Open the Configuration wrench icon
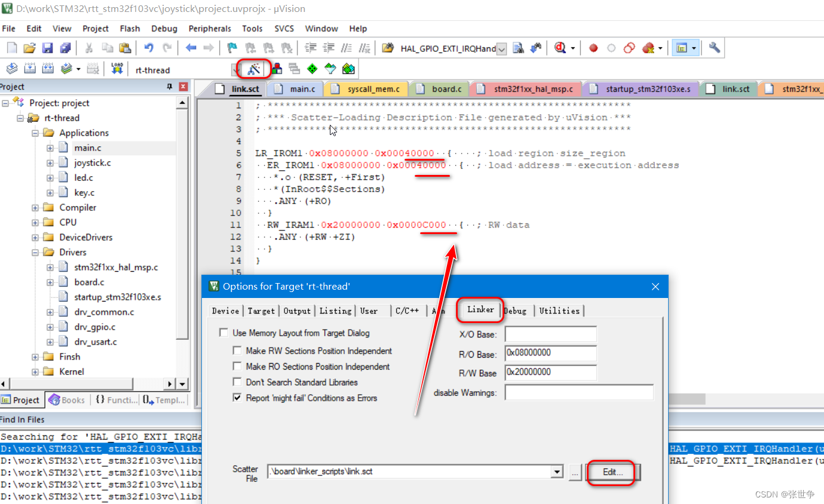 (x=713, y=48)
